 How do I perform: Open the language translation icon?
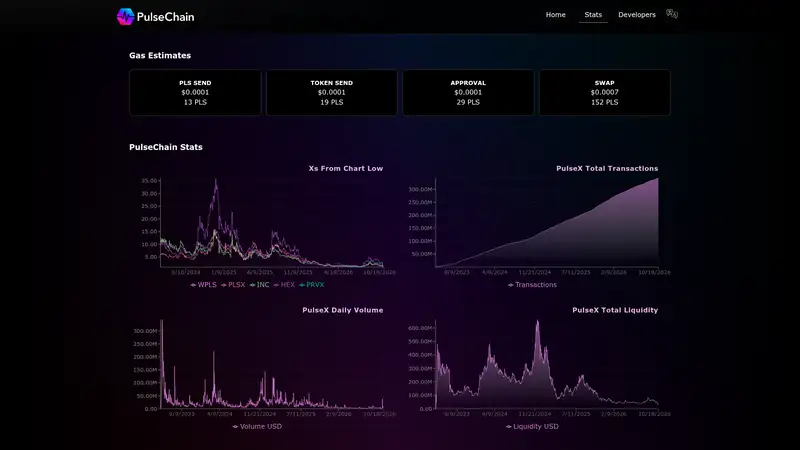click(672, 14)
